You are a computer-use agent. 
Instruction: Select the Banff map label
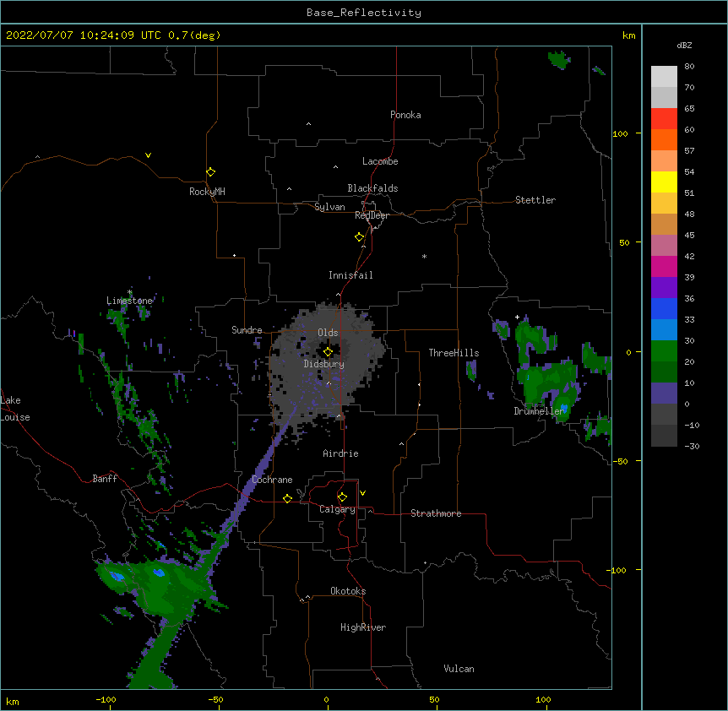click(105, 479)
